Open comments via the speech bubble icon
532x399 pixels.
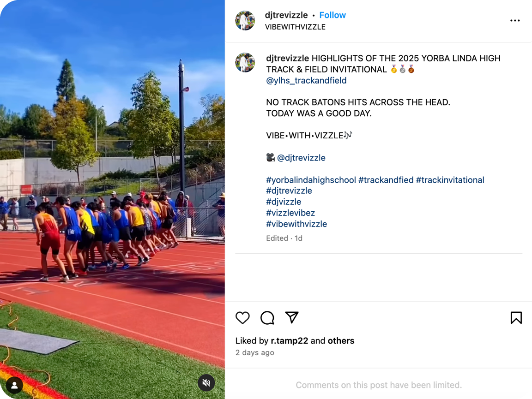267,318
